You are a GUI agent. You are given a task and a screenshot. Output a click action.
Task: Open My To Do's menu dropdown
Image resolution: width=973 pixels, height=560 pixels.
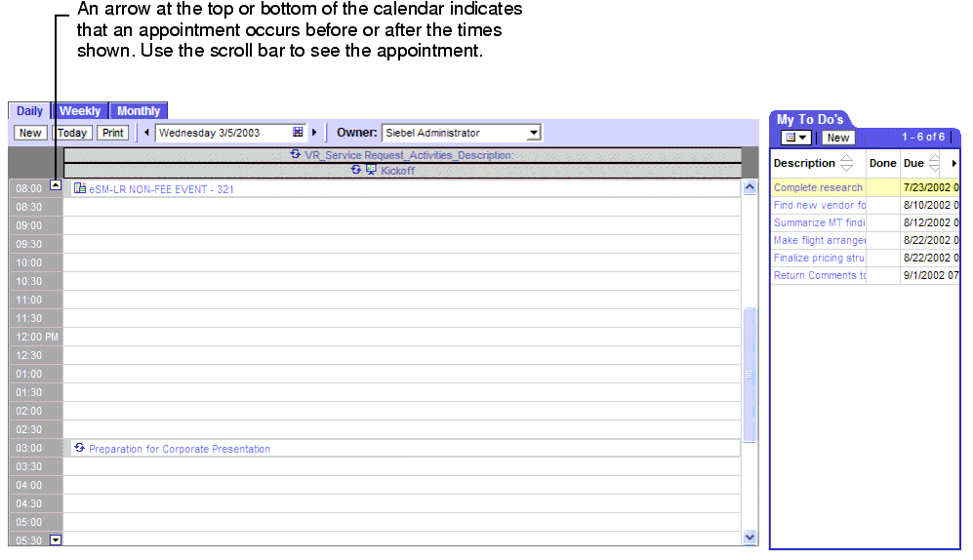[795, 137]
